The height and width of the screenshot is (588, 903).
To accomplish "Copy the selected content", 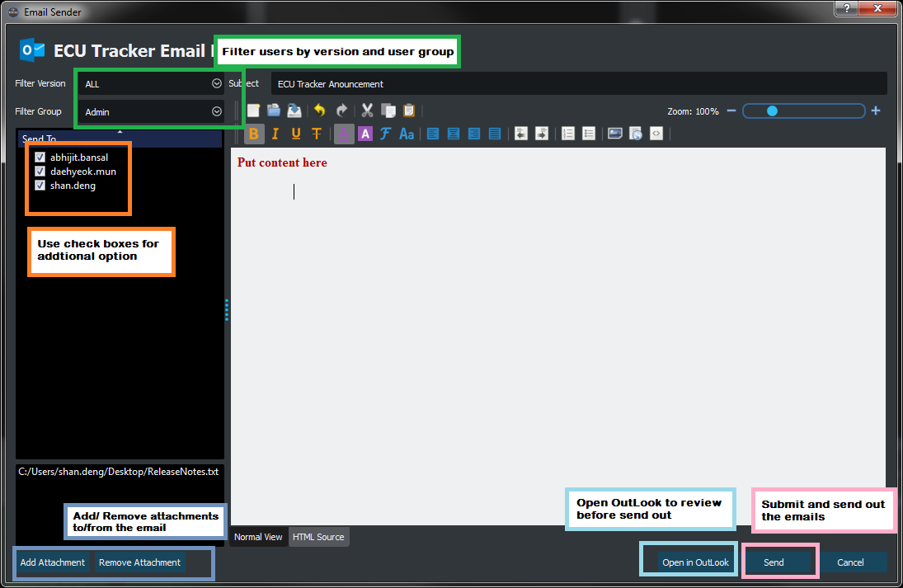I will pos(388,111).
